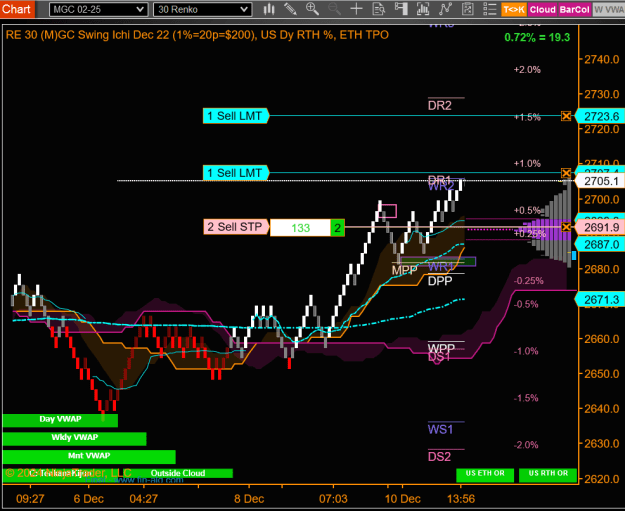Click the DPP pivot label

[440, 281]
